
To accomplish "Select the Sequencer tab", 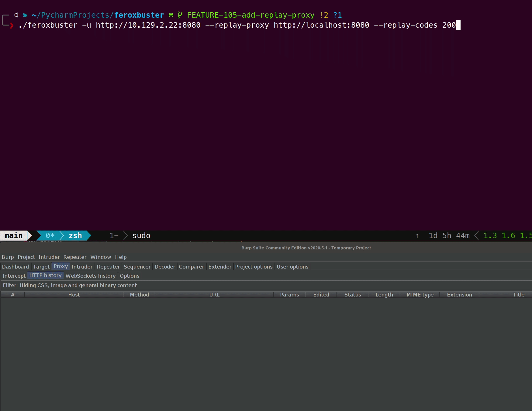I will (137, 267).
